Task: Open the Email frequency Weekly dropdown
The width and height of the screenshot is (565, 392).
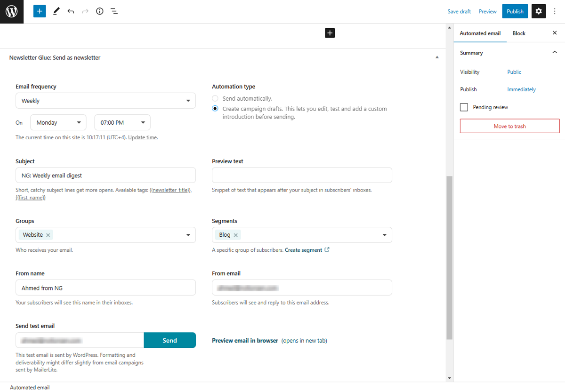Action: coord(105,101)
